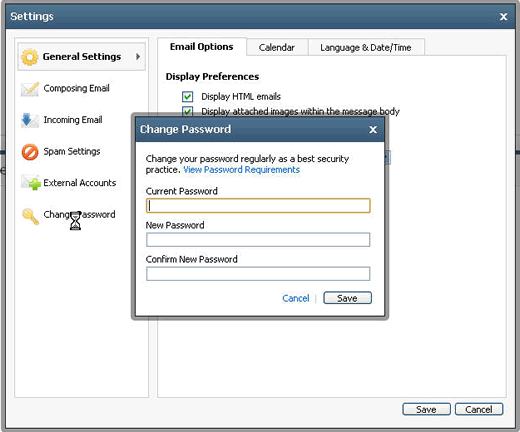Viewport: 520px width, 432px height.
Task: Toggle Display HTML emails checkbox
Action: [x=187, y=97]
